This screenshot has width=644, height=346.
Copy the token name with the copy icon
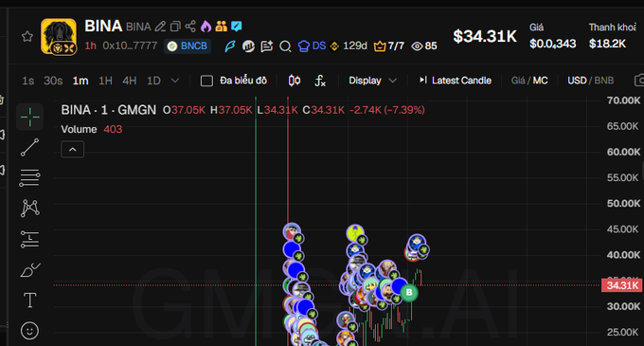click(175, 27)
